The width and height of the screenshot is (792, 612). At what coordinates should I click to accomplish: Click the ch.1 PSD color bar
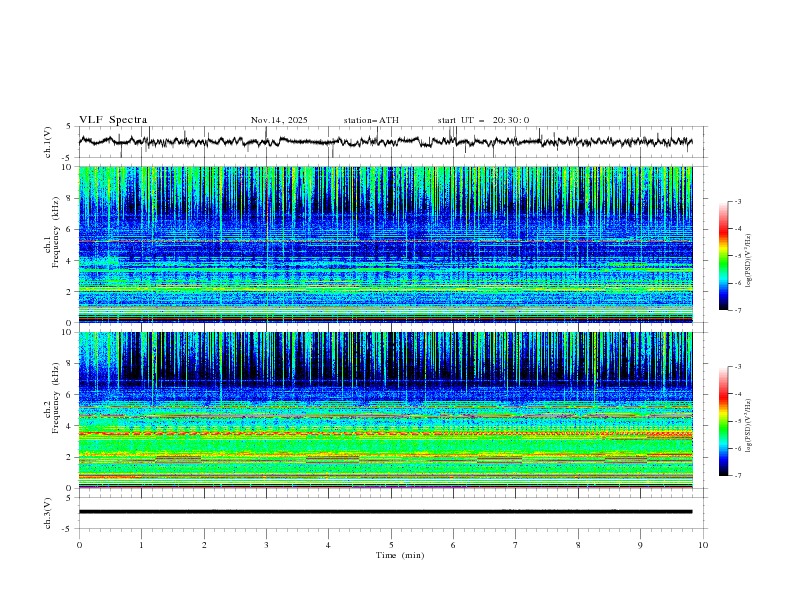pyautogui.click(x=723, y=256)
